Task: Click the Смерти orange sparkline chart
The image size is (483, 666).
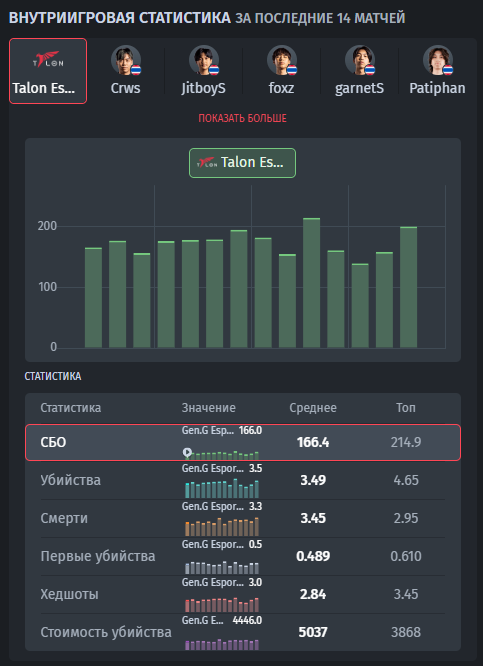Action: tap(222, 527)
